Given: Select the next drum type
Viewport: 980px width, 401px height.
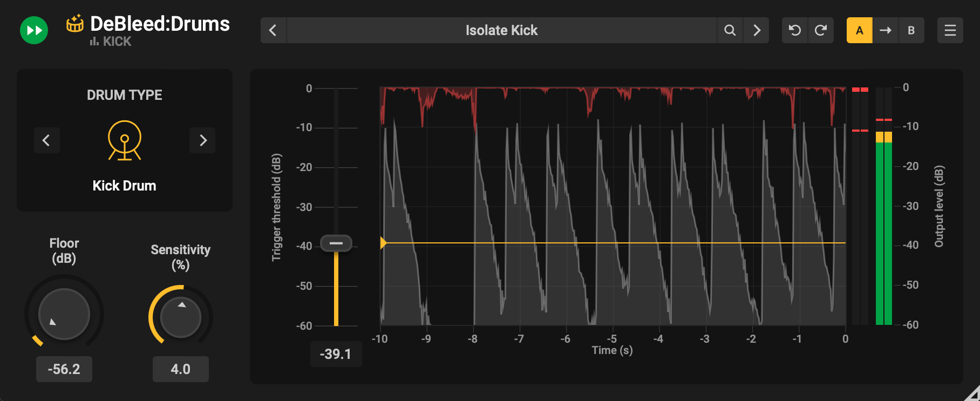Looking at the screenshot, I should click(x=203, y=140).
